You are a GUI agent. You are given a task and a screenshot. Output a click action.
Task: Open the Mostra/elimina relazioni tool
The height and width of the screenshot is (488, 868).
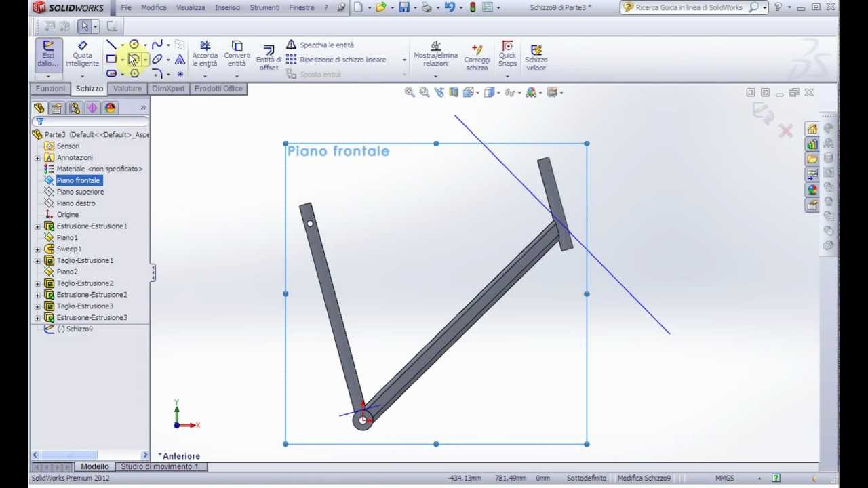435,54
